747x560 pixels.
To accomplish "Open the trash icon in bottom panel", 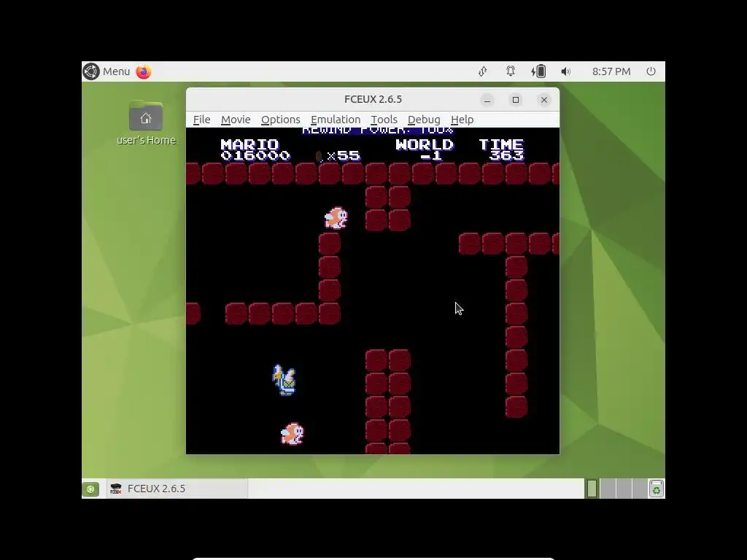I will pos(656,489).
